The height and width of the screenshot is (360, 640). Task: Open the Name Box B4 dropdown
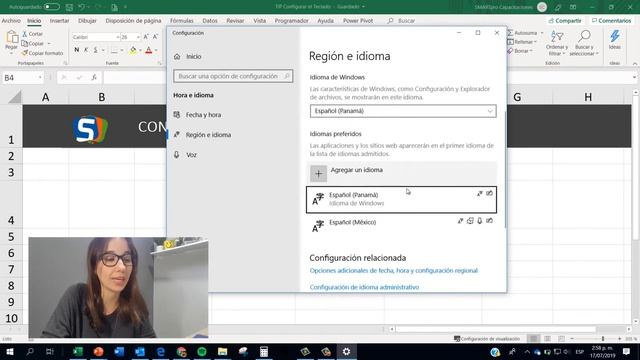pyautogui.click(x=40, y=78)
